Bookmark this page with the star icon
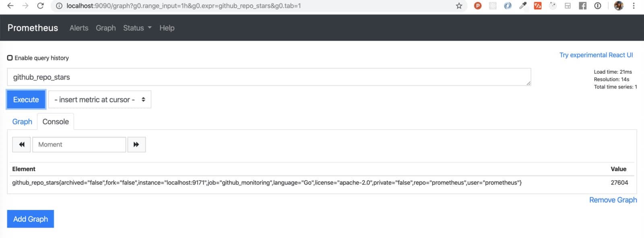This screenshot has width=644, height=238. pos(459,6)
